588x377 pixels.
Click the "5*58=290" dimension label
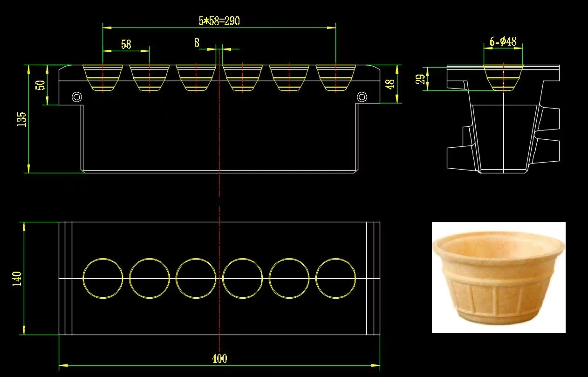219,21
